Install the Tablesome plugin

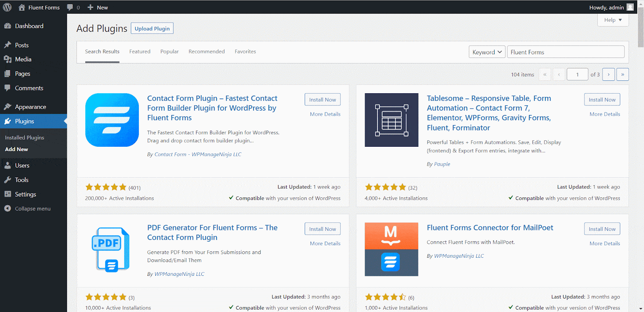coord(602,100)
